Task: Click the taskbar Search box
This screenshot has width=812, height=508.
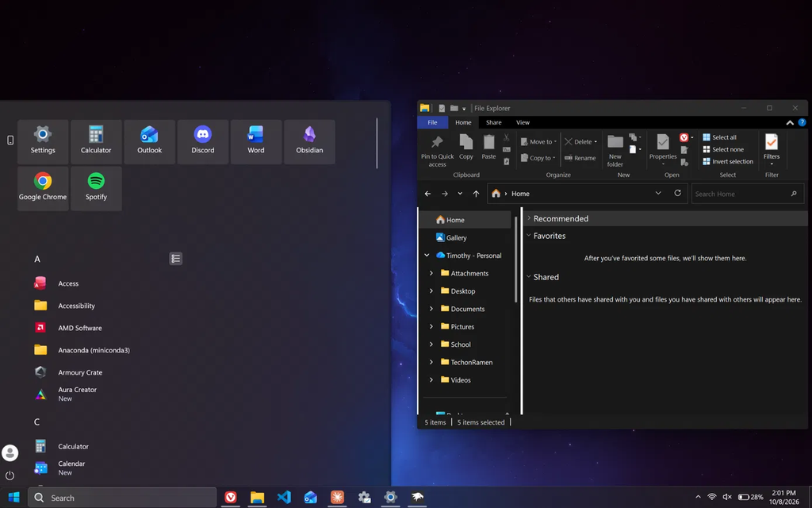Action: [x=122, y=498]
